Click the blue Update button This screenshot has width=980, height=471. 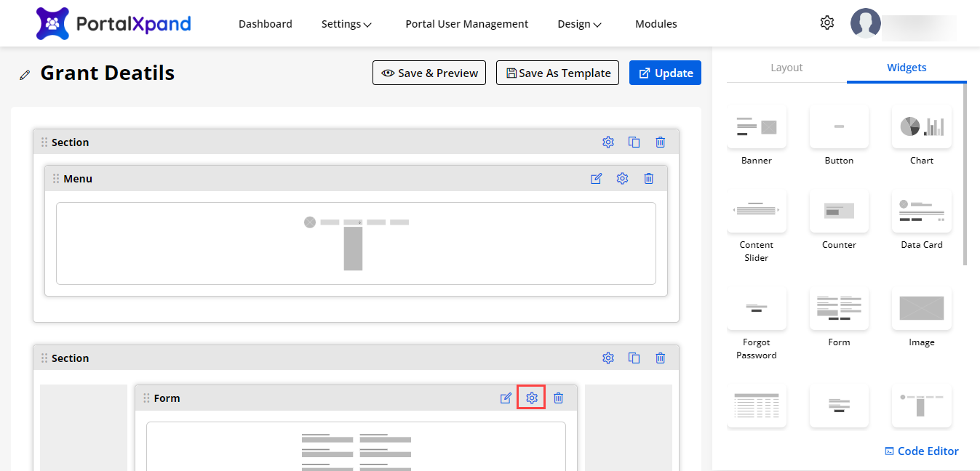[x=665, y=73]
